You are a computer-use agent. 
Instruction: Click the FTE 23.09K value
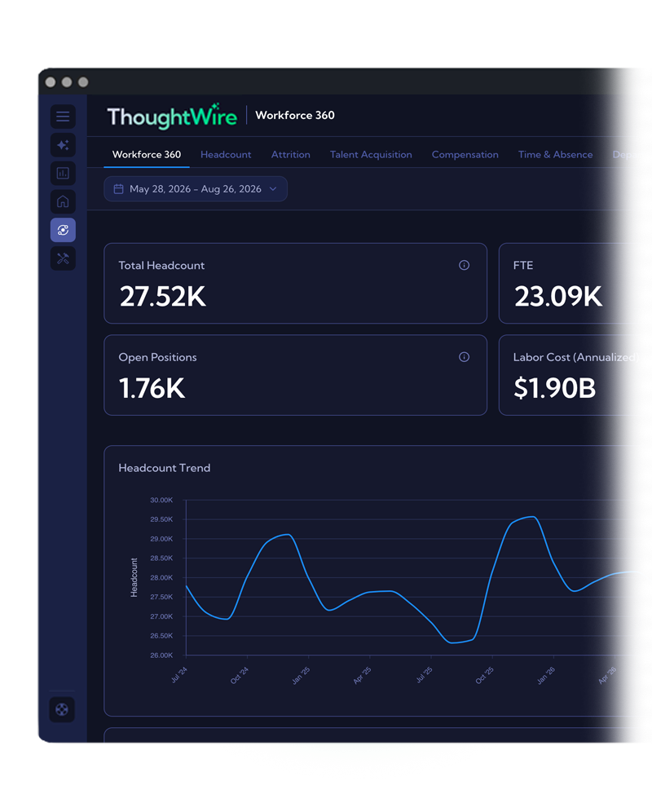coord(558,297)
